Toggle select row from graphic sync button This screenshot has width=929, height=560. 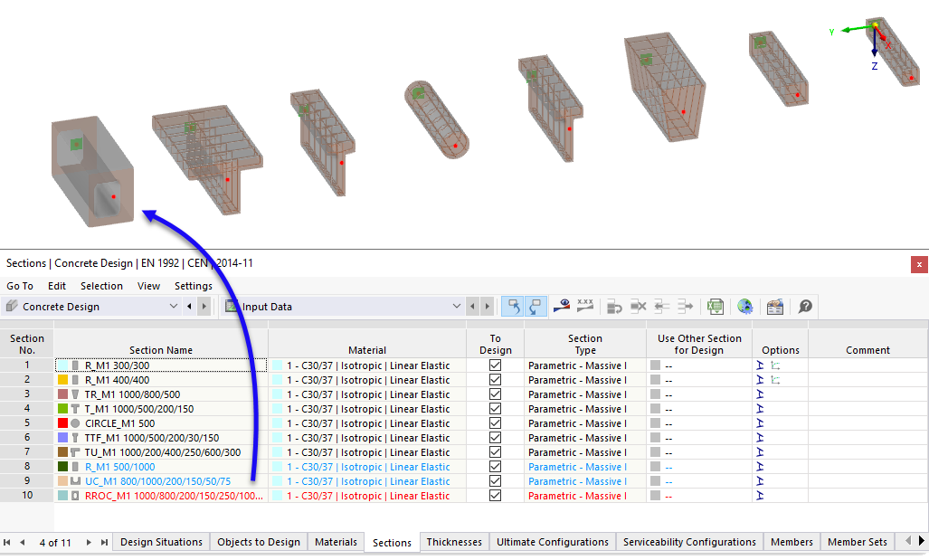[x=536, y=307]
